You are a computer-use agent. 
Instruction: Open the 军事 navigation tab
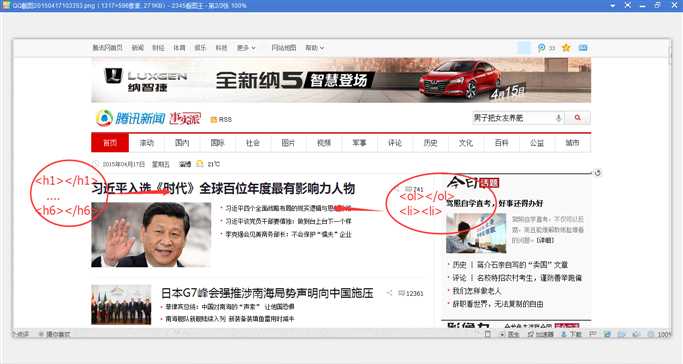click(359, 143)
